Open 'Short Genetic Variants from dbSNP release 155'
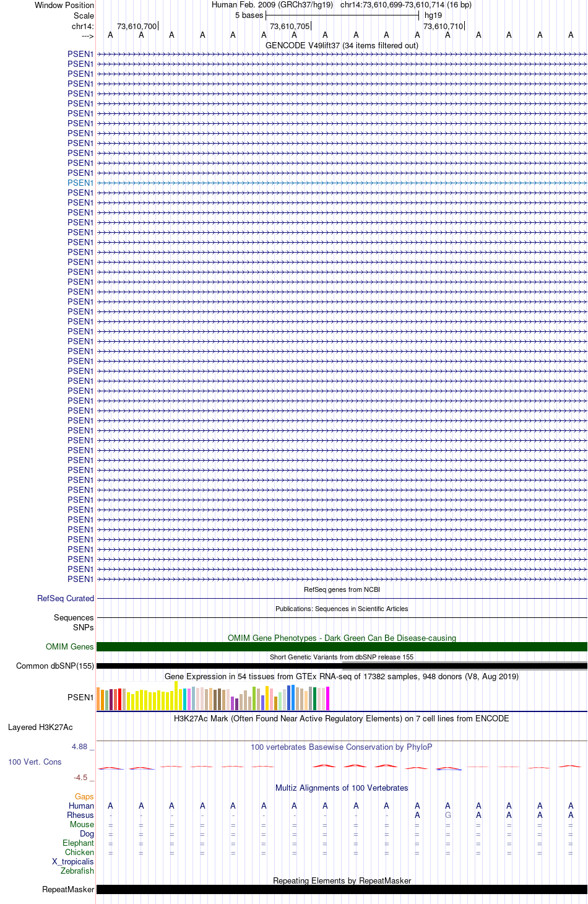Viewport: 588px width, 904px height. click(342, 657)
